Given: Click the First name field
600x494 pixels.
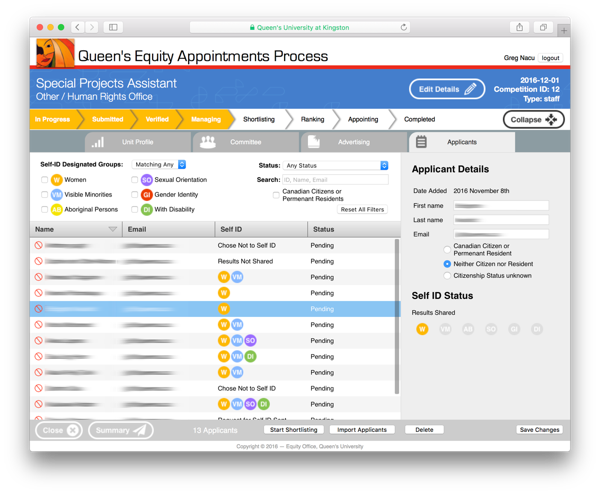Looking at the screenshot, I should pos(501,206).
